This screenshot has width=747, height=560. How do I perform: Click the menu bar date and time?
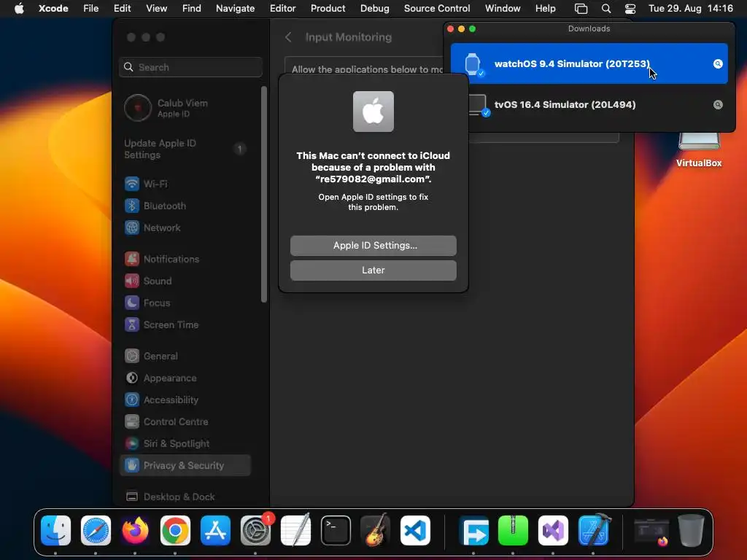pyautogui.click(x=690, y=9)
